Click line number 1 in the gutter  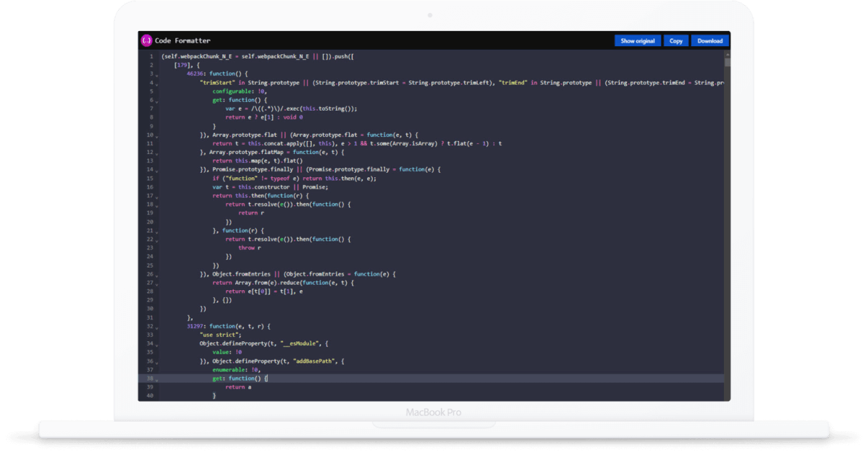pyautogui.click(x=151, y=56)
